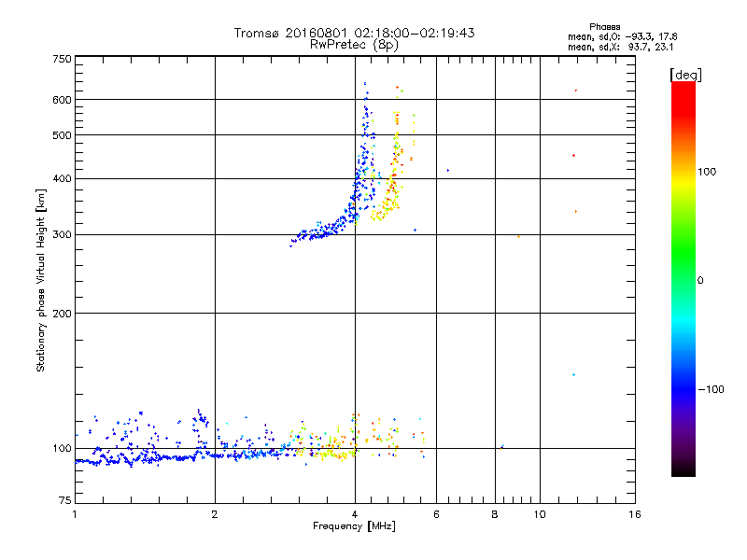Click the y-axis tick label "300"
Image resolution: width=747 pixels, height=560 pixels.
pyautogui.click(x=62, y=235)
